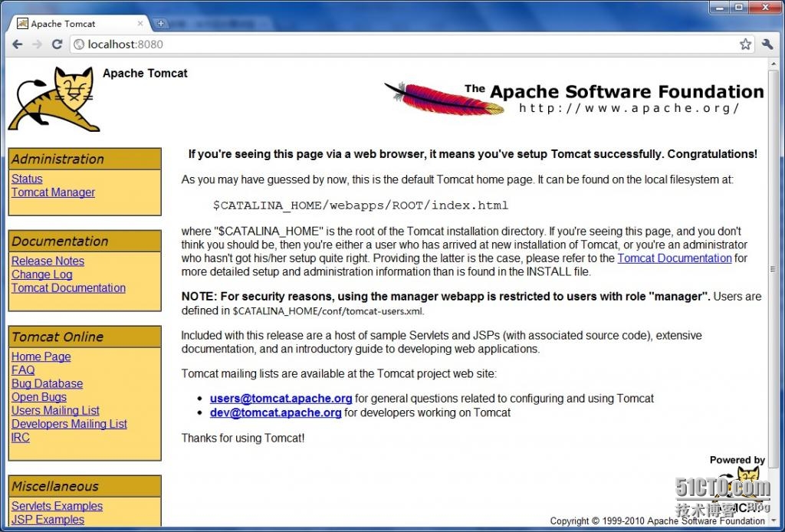Click the Documentation section header
Screen dimensions: 785x532
84,241
